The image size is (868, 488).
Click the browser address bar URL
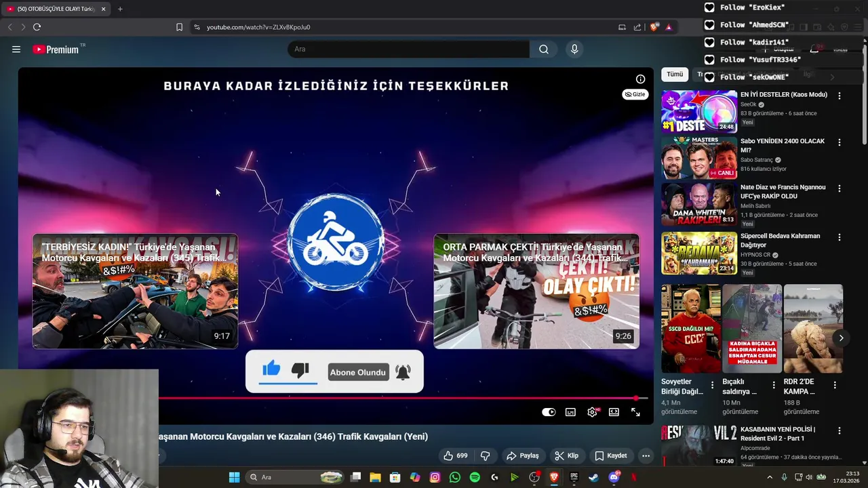coord(258,27)
